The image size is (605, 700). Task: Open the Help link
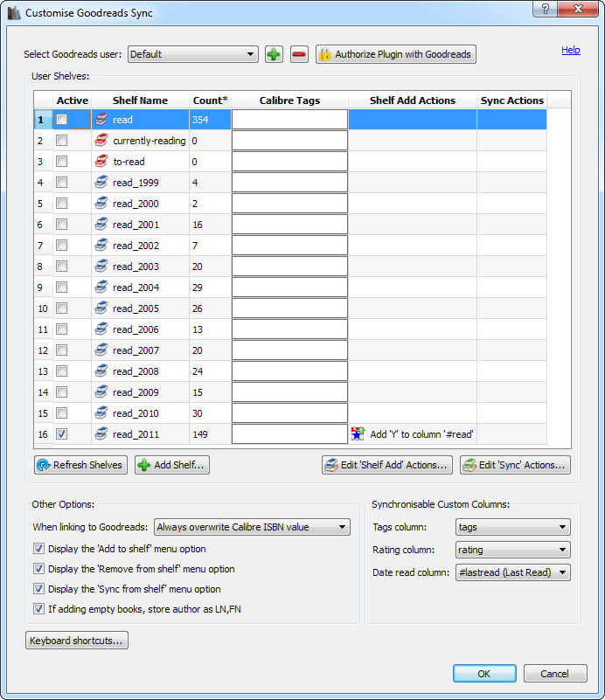571,50
